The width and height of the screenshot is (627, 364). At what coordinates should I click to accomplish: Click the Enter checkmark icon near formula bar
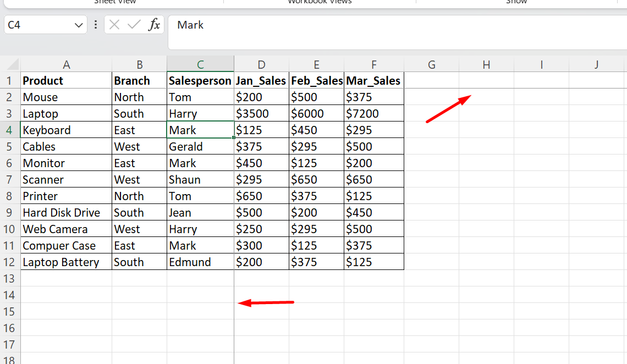[134, 25]
